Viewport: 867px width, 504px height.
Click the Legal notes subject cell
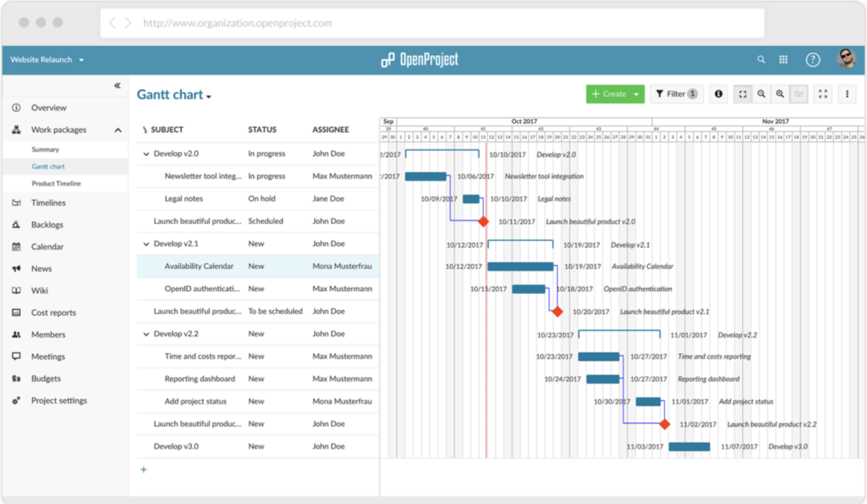pyautogui.click(x=184, y=199)
